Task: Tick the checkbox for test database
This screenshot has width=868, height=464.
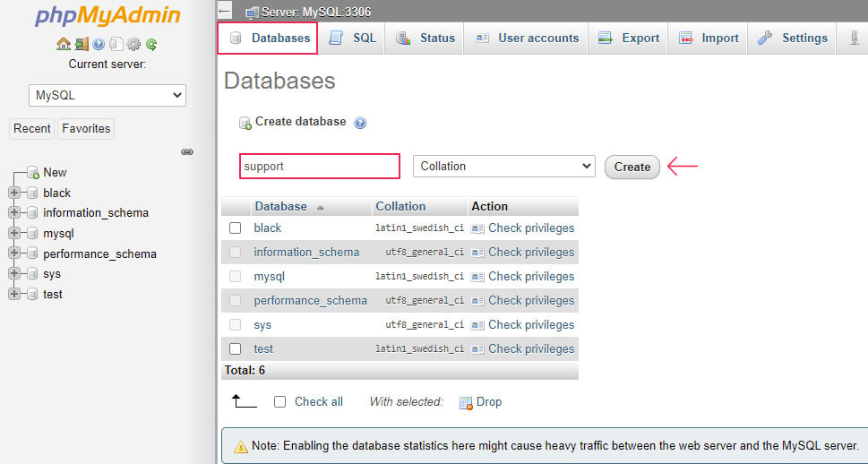Action: pyautogui.click(x=236, y=348)
